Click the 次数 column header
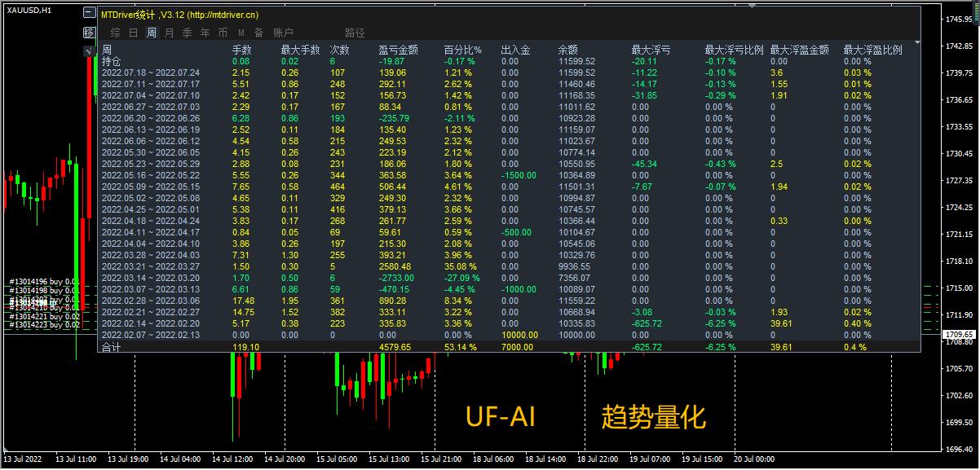 (x=340, y=50)
